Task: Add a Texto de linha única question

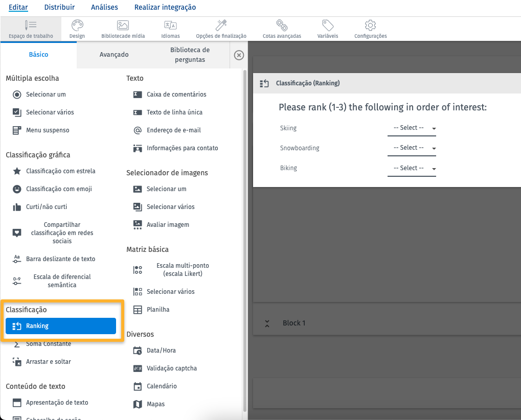Action: 168,112
